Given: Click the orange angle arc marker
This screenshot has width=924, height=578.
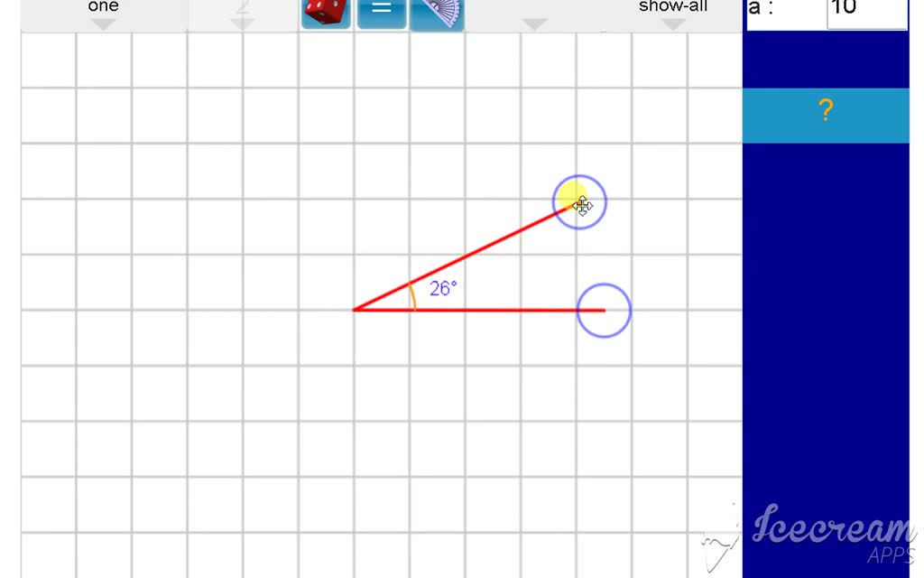Looking at the screenshot, I should tap(412, 297).
